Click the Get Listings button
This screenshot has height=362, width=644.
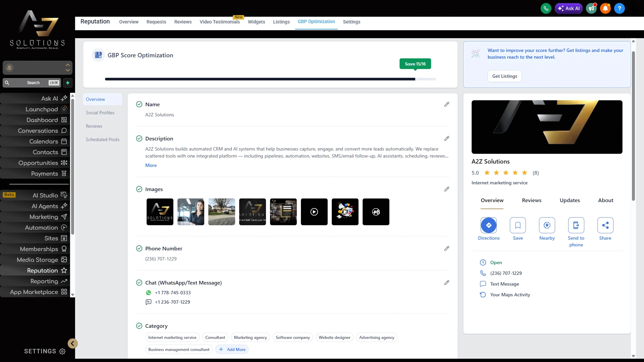(504, 76)
